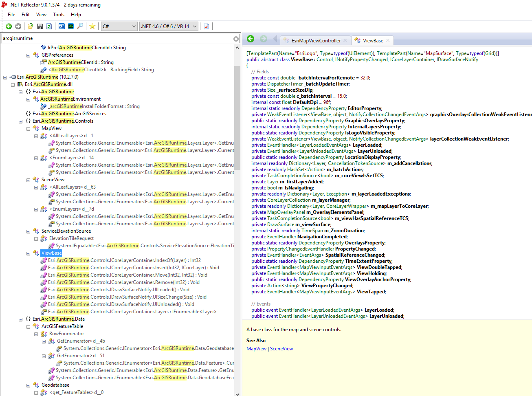Click the document checkmark icon in toolbar
Screen dimensions: 532x396
[207, 26]
